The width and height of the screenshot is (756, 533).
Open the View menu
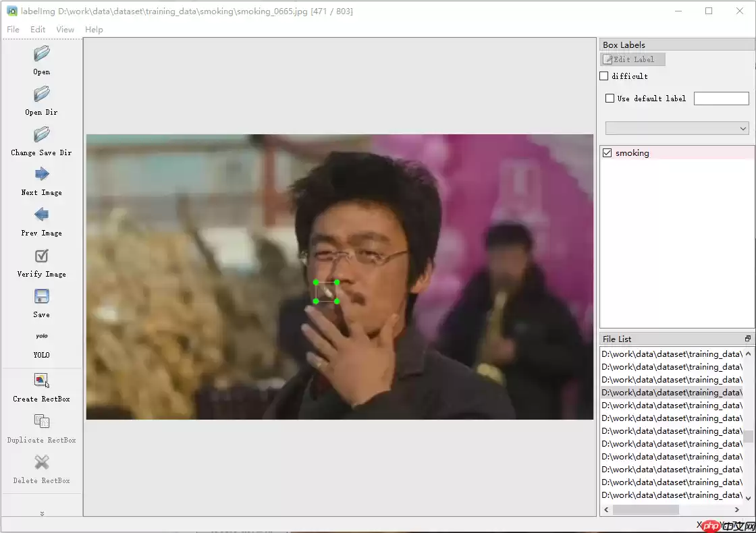[65, 30]
